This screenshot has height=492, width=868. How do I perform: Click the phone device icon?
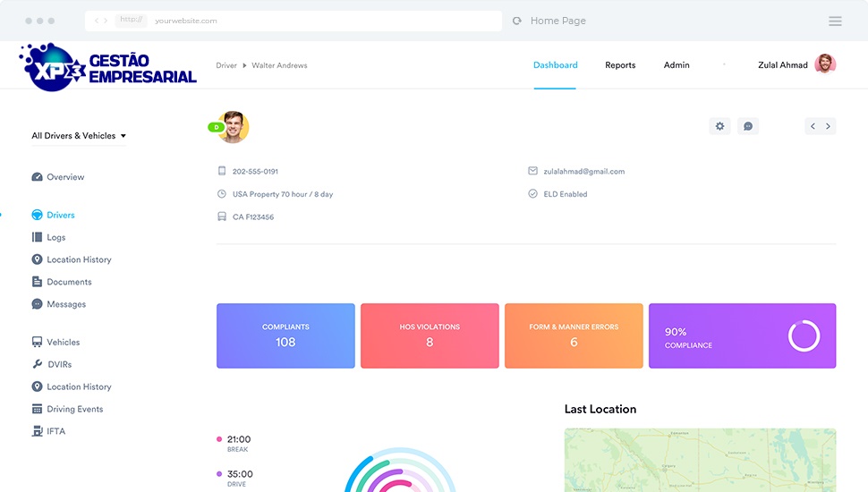[222, 171]
